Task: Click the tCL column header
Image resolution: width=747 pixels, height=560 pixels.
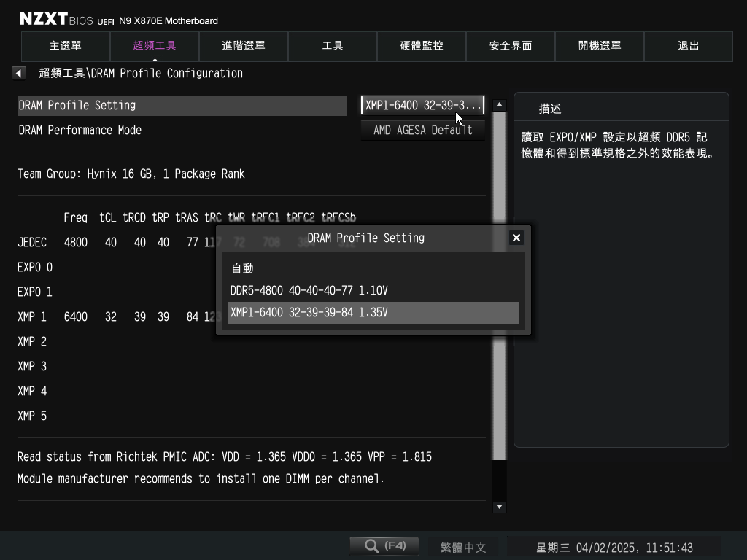Action: (108, 217)
